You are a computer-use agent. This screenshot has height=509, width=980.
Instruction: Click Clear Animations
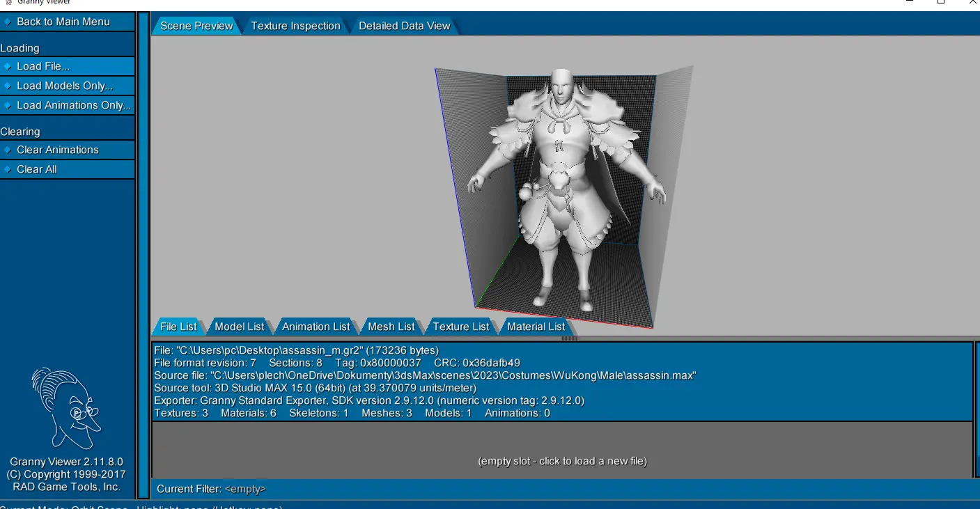67,150
